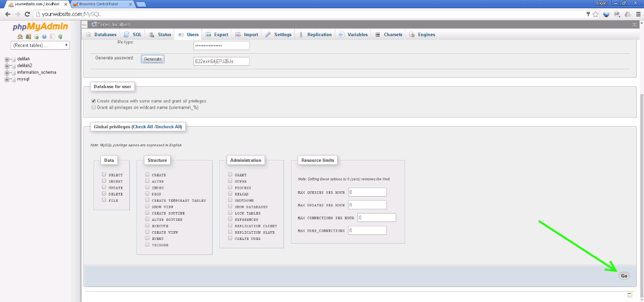Click the IP lookup extension icon
Image resolution: width=644 pixels, height=302 pixels.
(617, 14)
